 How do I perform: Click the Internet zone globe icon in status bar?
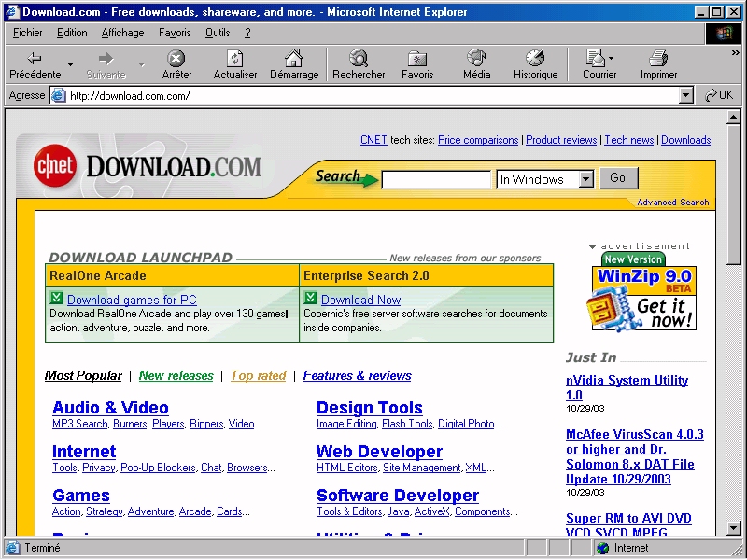[x=602, y=548]
